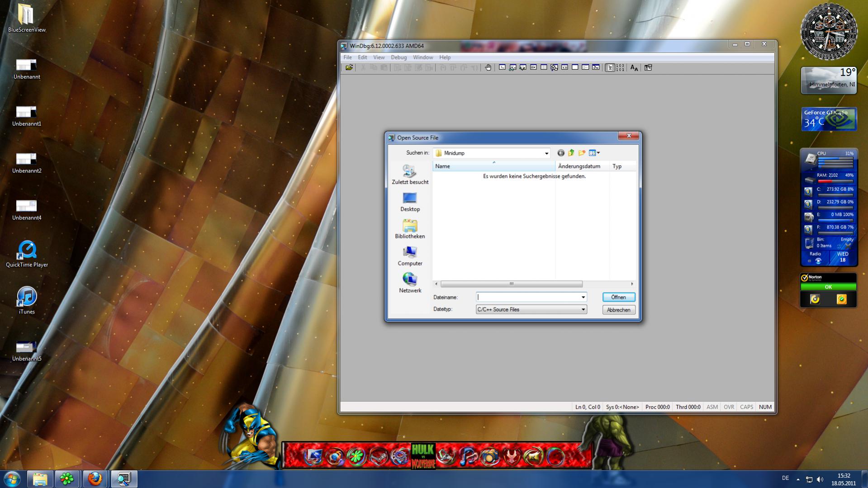Open the Window menu in WinDbg
Screen dimensions: 868x488
tap(423, 57)
